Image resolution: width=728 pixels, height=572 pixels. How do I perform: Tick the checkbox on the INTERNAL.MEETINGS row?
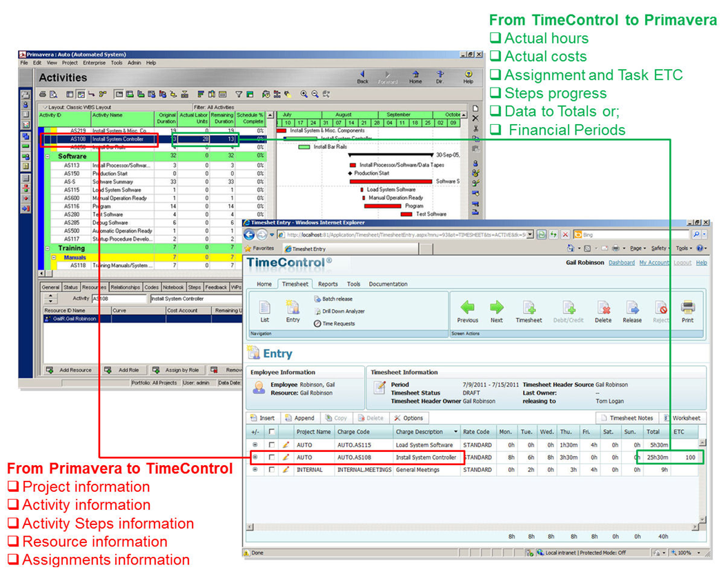[x=272, y=470]
